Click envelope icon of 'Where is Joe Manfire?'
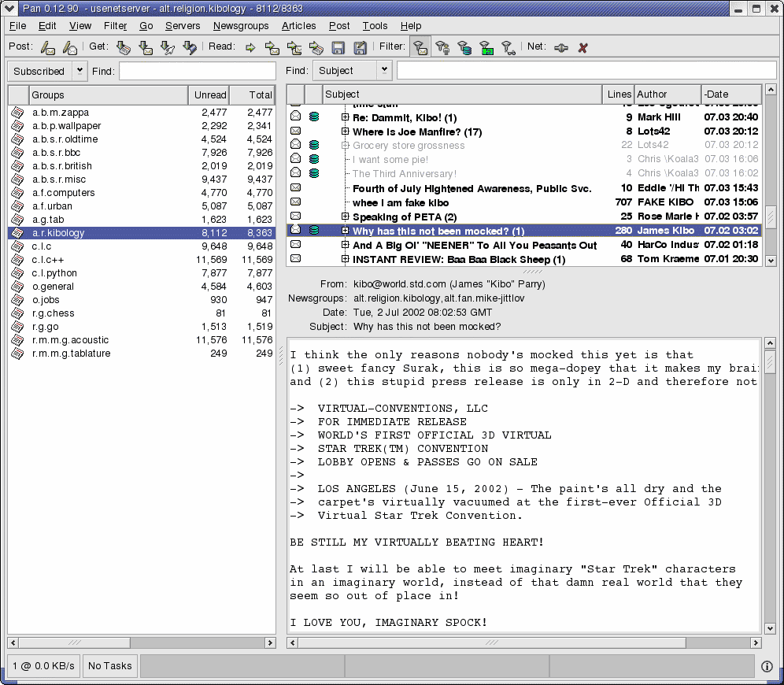Image resolution: width=784 pixels, height=685 pixels. click(296, 131)
